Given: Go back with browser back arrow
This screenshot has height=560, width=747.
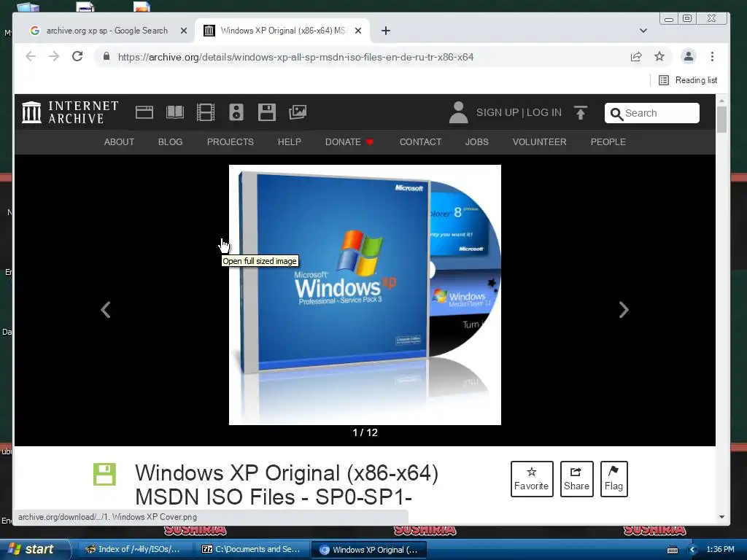Looking at the screenshot, I should pos(31,57).
